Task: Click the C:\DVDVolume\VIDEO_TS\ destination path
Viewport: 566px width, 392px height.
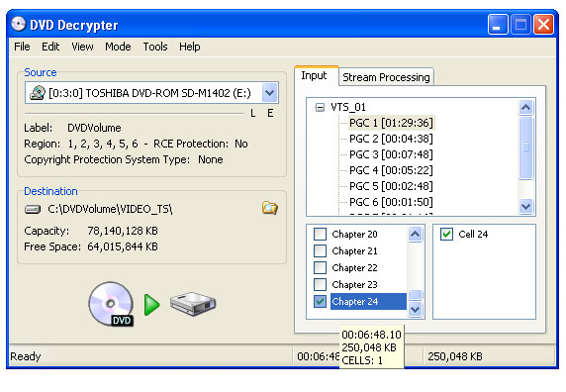Action: (110, 209)
